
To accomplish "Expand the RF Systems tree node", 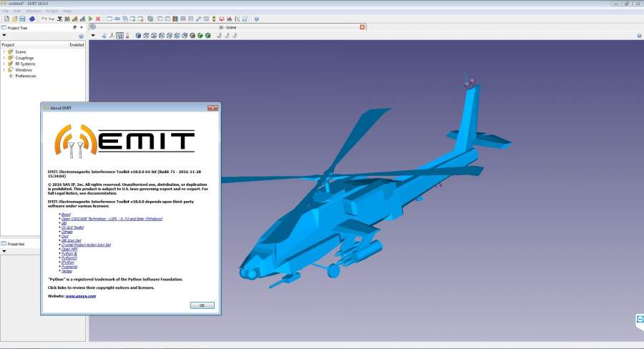I will [x=4, y=64].
